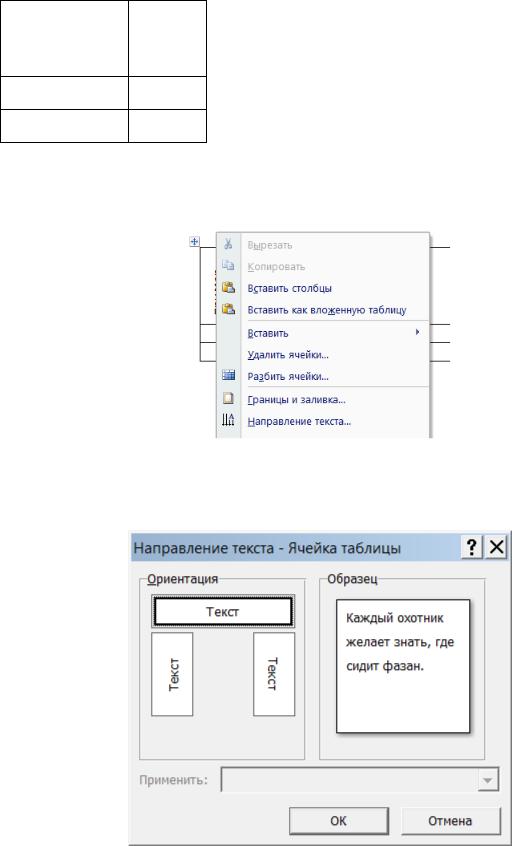
Task: Click the middle-right table cell
Action: pos(168,93)
